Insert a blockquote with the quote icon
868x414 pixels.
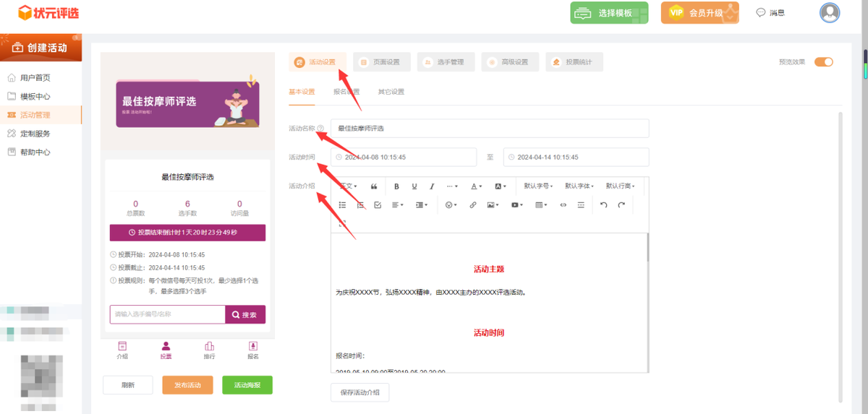(374, 186)
